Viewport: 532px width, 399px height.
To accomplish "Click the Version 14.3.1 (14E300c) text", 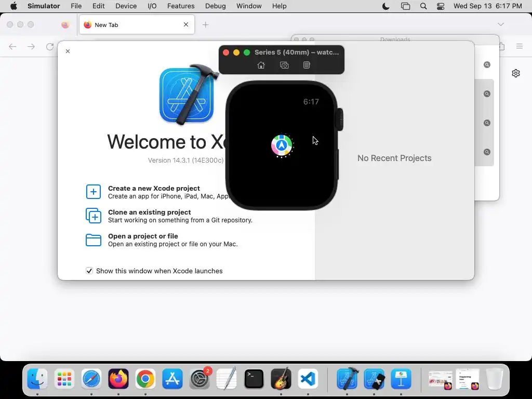I will click(185, 160).
